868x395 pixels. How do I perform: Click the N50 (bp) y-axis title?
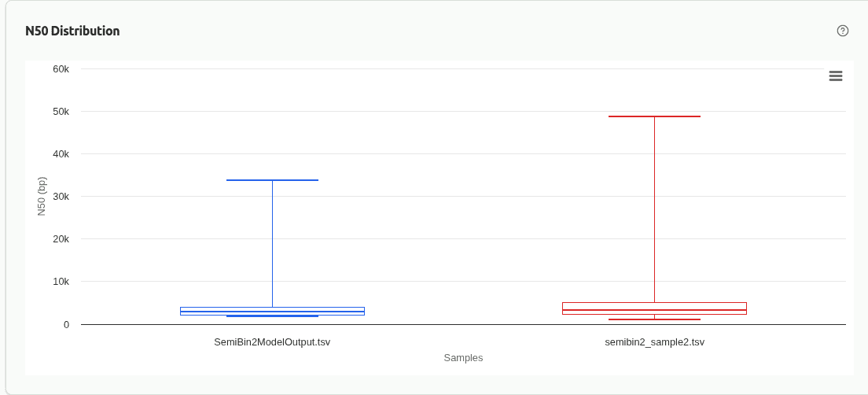point(42,196)
